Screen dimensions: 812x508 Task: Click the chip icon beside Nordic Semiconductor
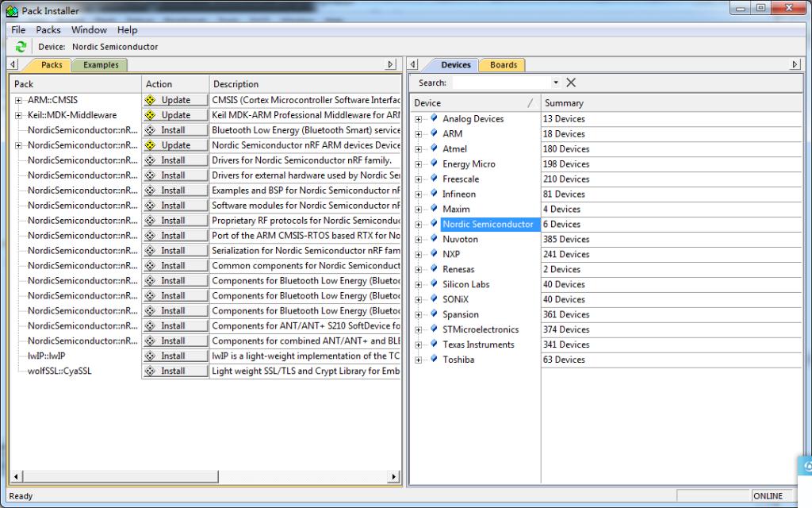[434, 223]
